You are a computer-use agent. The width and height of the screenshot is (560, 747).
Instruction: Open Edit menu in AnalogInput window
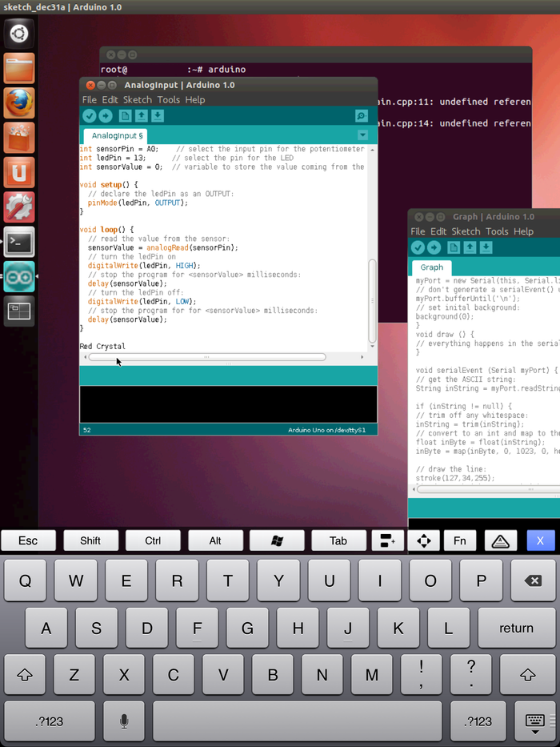coord(110,99)
